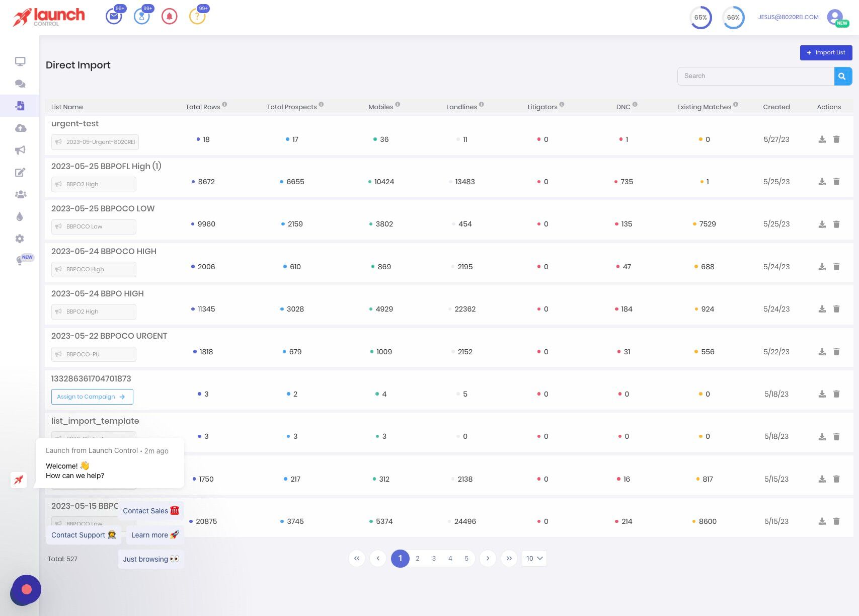Select the cloud upload icon in sidebar

pyautogui.click(x=20, y=128)
